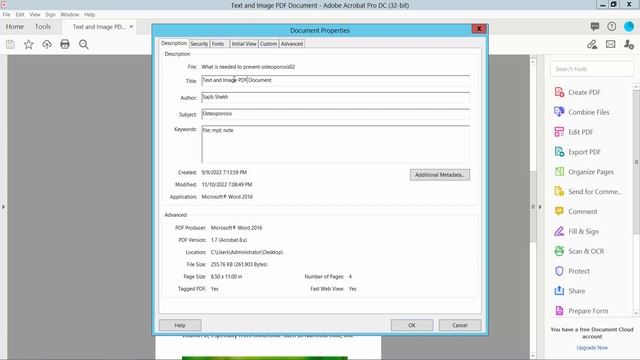The width and height of the screenshot is (640, 360).
Task: Open the Window menu
Action: (70, 14)
